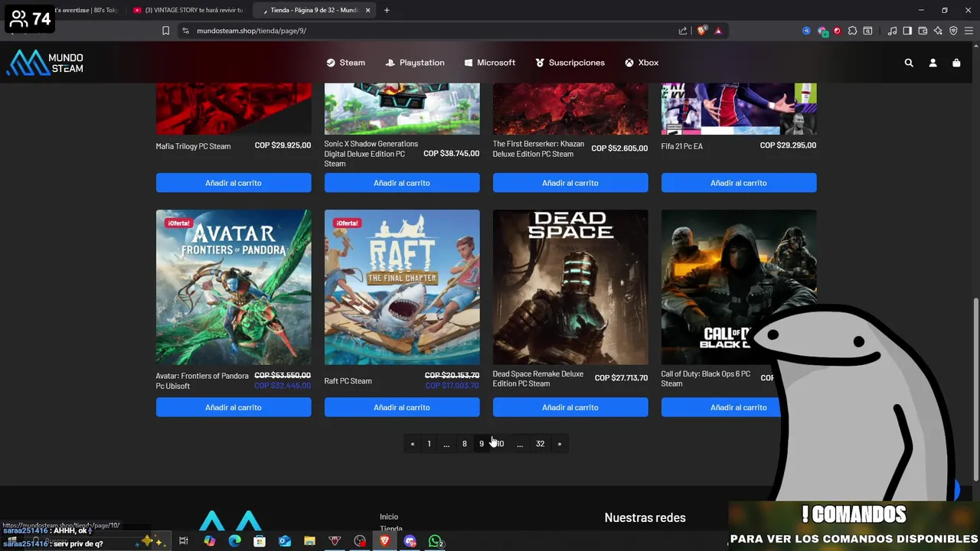Open the Microsoft menu item

point(489,63)
